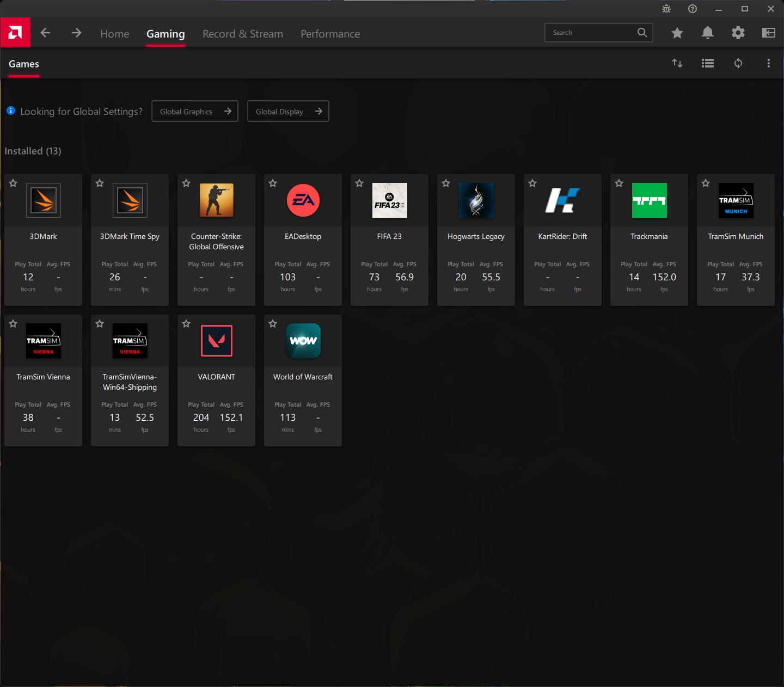Select the Games sub-tab
This screenshot has height=687, width=784.
[24, 64]
